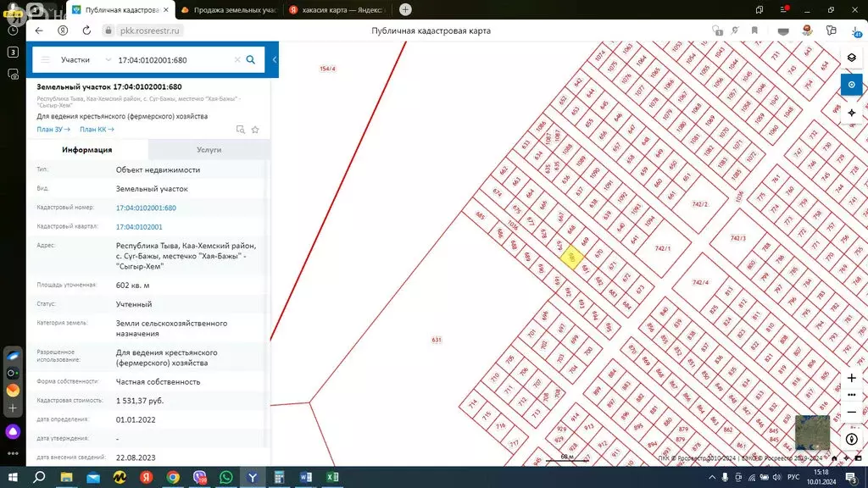
Task: Open Google Chrome from taskbar
Action: 173,477
